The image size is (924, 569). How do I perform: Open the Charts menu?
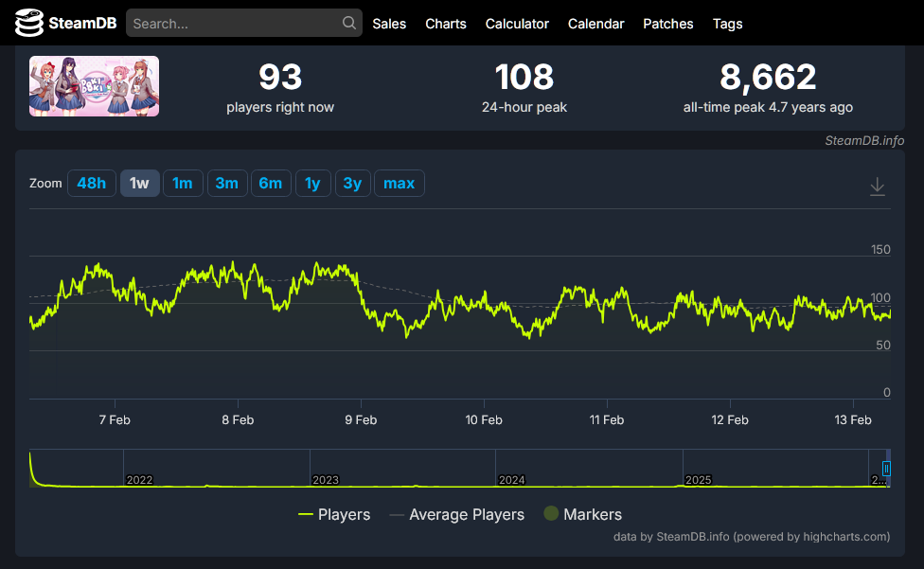[446, 24]
